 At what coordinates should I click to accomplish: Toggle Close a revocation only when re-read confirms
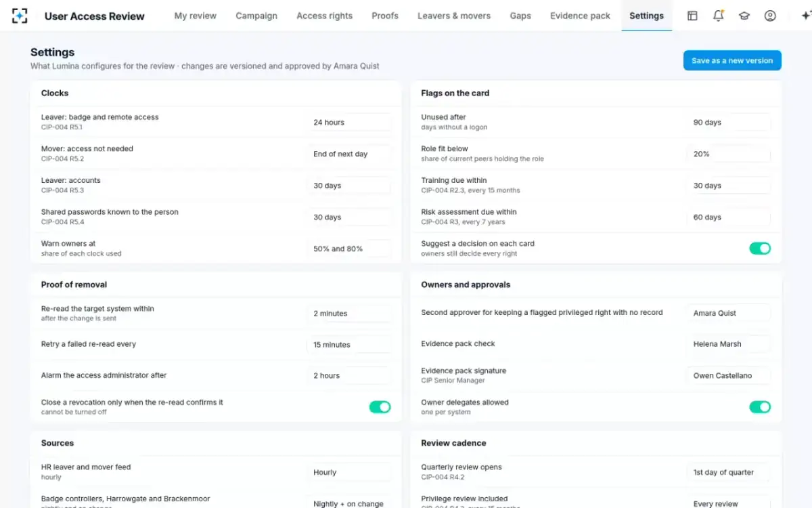click(x=380, y=407)
